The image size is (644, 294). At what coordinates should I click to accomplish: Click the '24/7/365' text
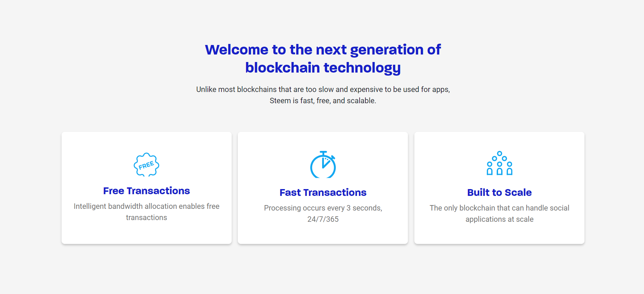point(323,219)
